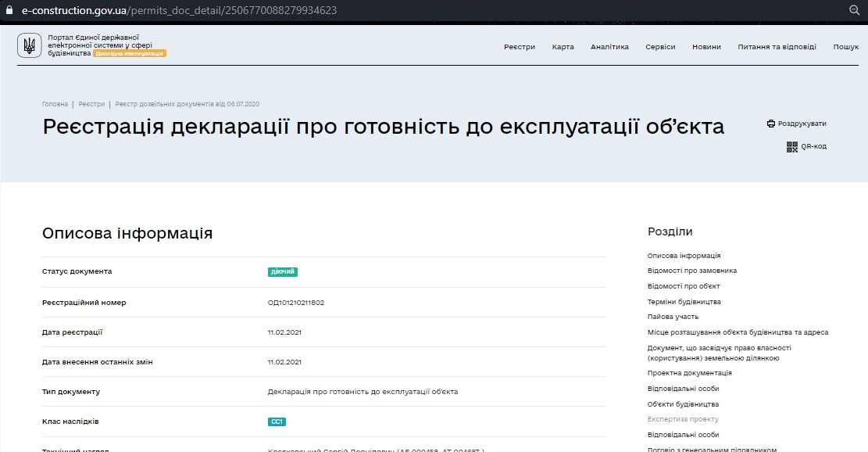
Task: Click greyed Експертиза проекту section link
Action: coord(683,419)
